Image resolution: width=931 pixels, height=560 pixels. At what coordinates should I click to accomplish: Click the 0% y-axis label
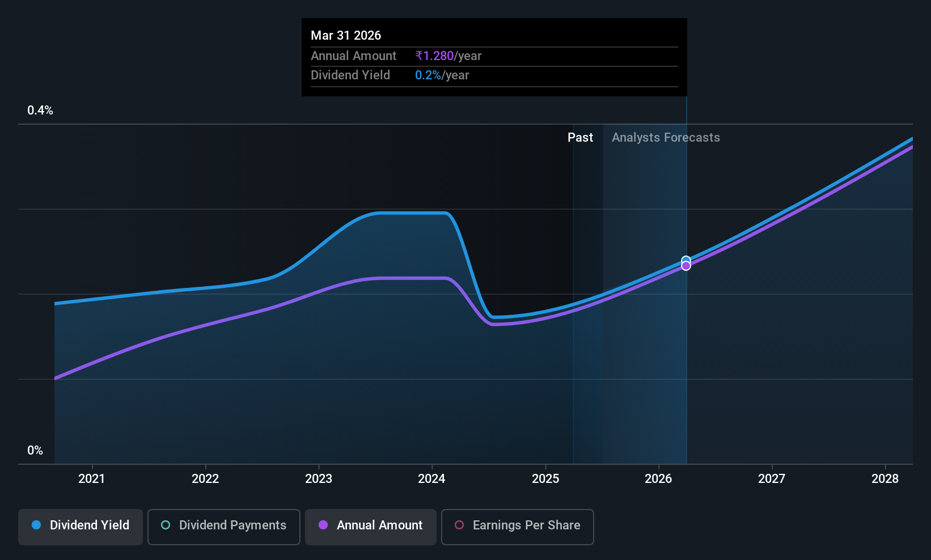(35, 451)
